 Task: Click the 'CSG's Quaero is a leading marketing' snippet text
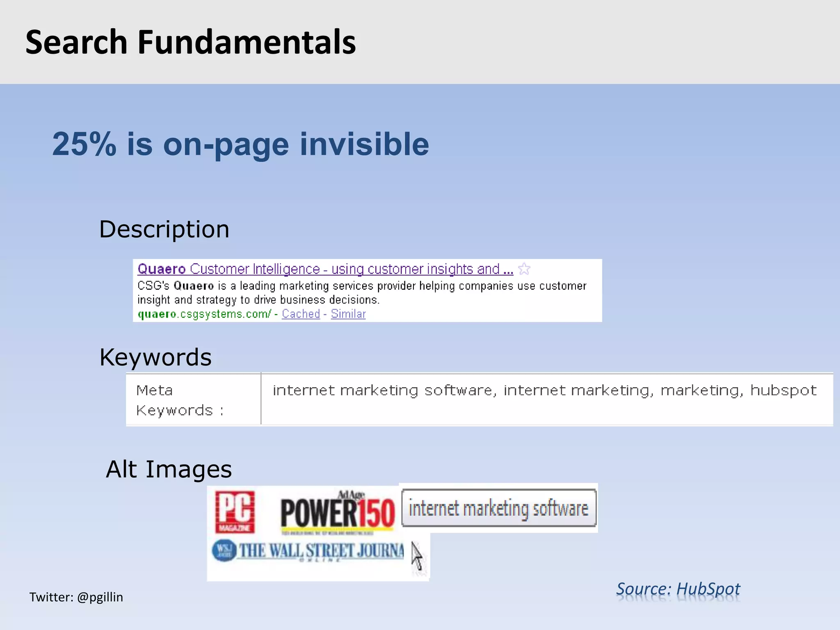click(x=362, y=293)
